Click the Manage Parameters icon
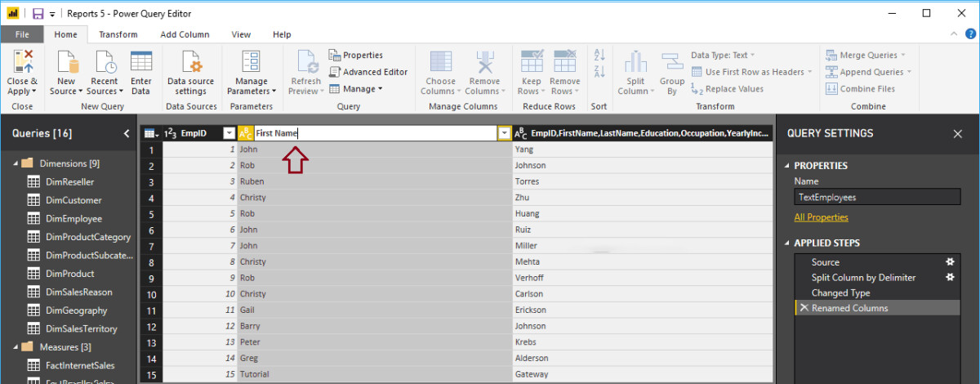The image size is (980, 384). (251, 62)
